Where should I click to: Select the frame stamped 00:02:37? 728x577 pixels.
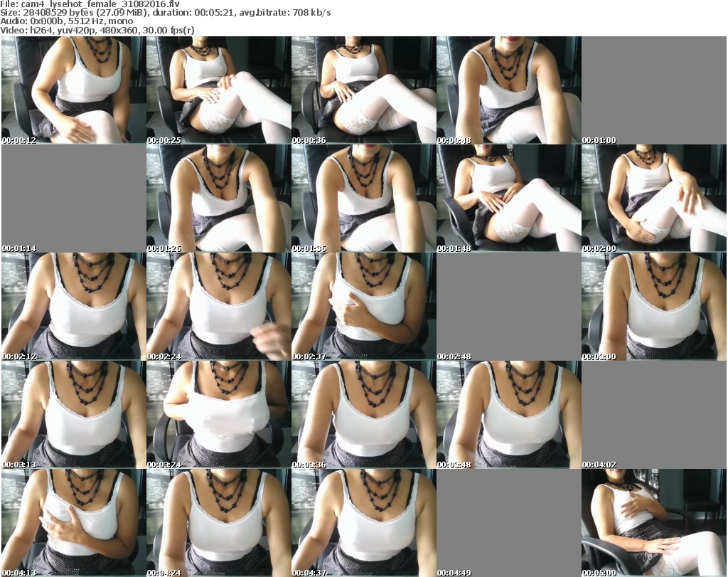(x=363, y=307)
